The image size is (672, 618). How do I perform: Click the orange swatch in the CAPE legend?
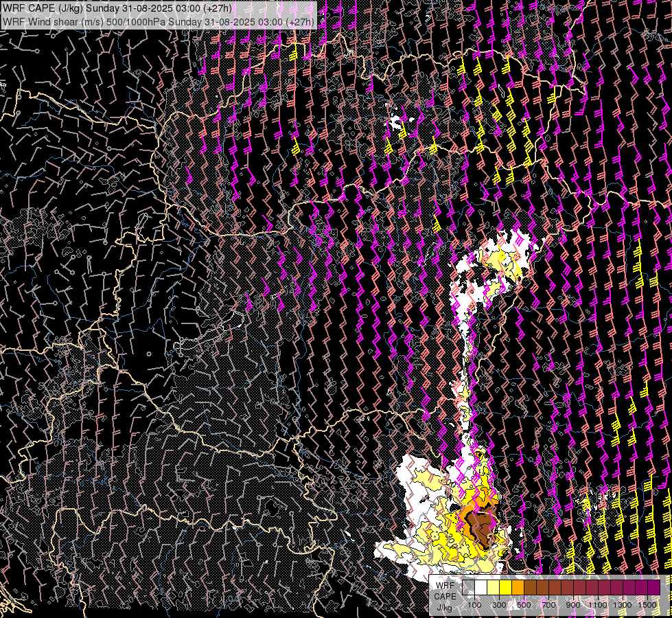coord(518,588)
